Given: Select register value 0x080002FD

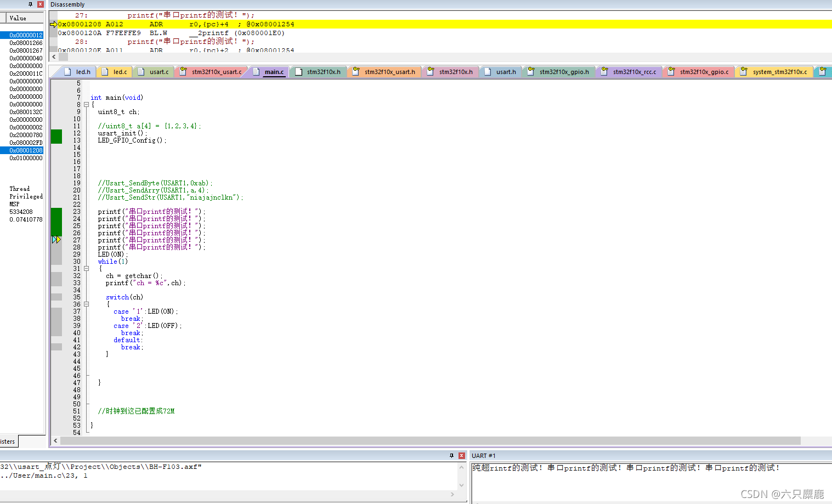Looking at the screenshot, I should 26,143.
